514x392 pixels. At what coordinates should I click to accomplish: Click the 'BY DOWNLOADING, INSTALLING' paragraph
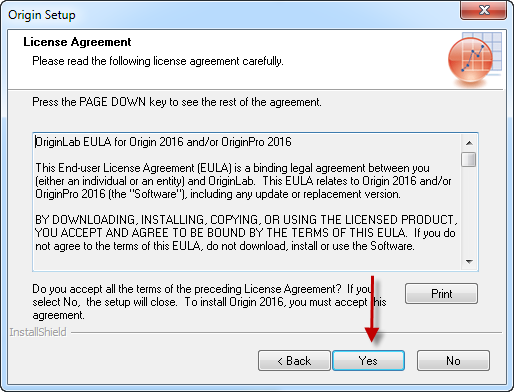(x=246, y=233)
